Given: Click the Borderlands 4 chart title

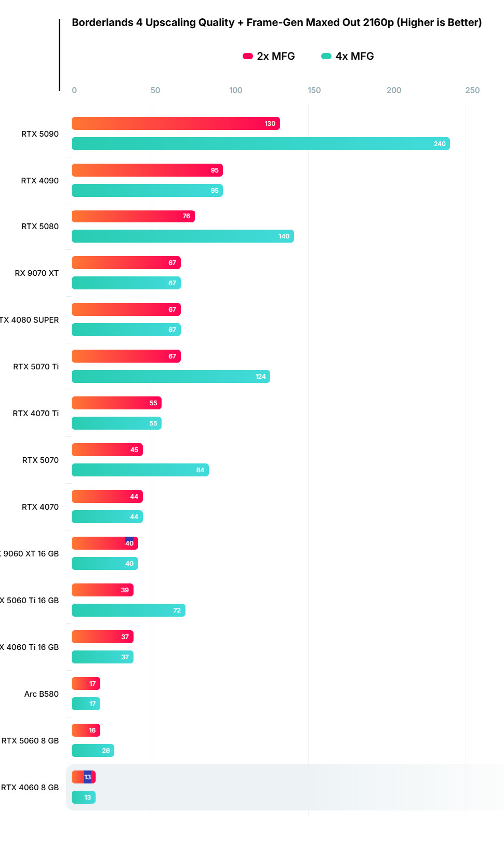Looking at the screenshot, I should (276, 22).
